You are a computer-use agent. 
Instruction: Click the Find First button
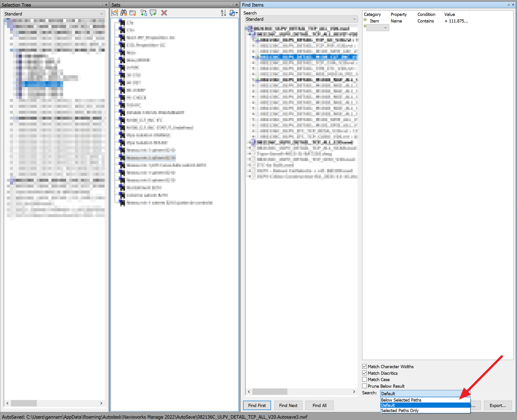click(257, 405)
